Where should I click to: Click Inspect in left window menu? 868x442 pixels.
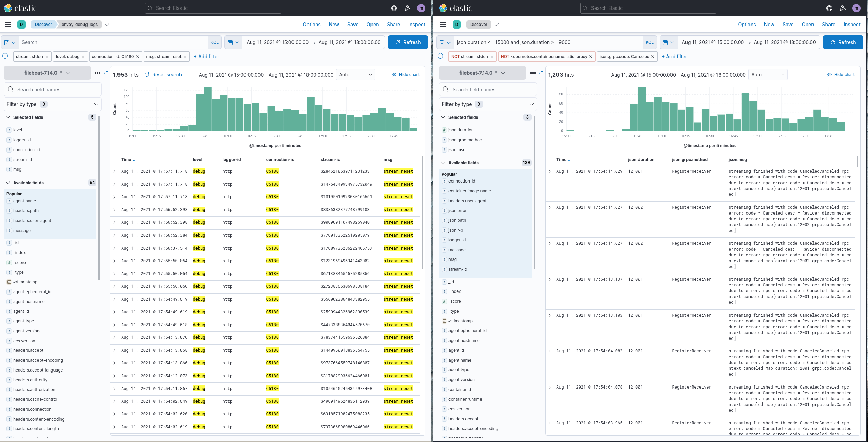[416, 25]
